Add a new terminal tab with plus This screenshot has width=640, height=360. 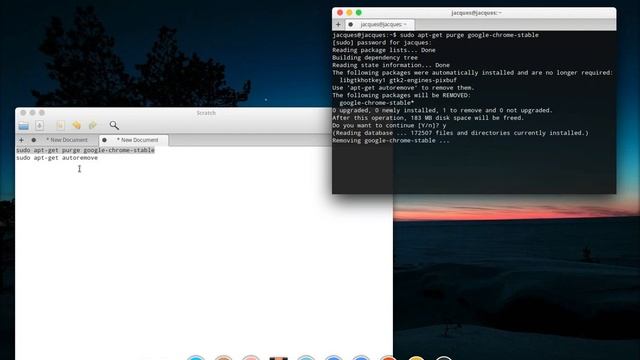[338, 24]
